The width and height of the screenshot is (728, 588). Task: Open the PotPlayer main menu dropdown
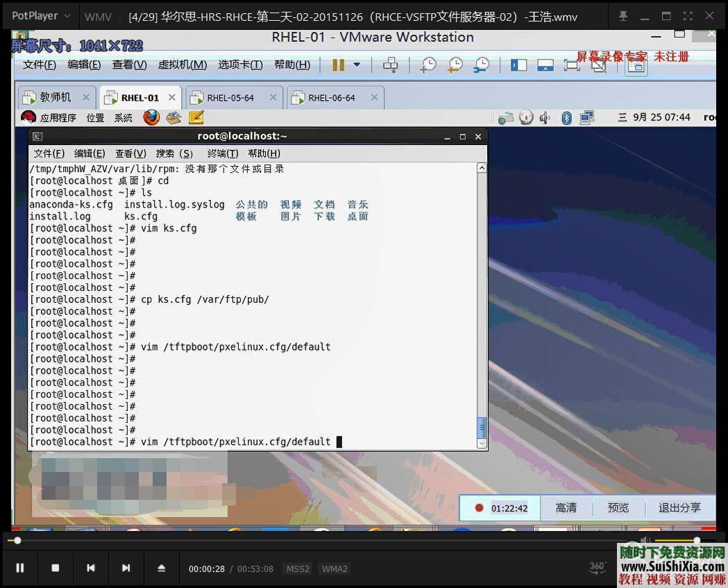(x=41, y=16)
